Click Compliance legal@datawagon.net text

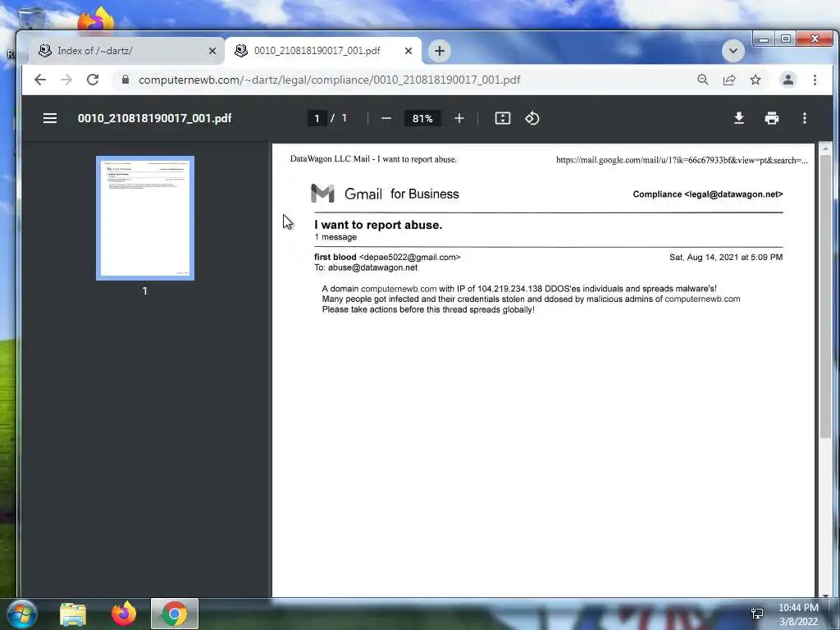[708, 194]
